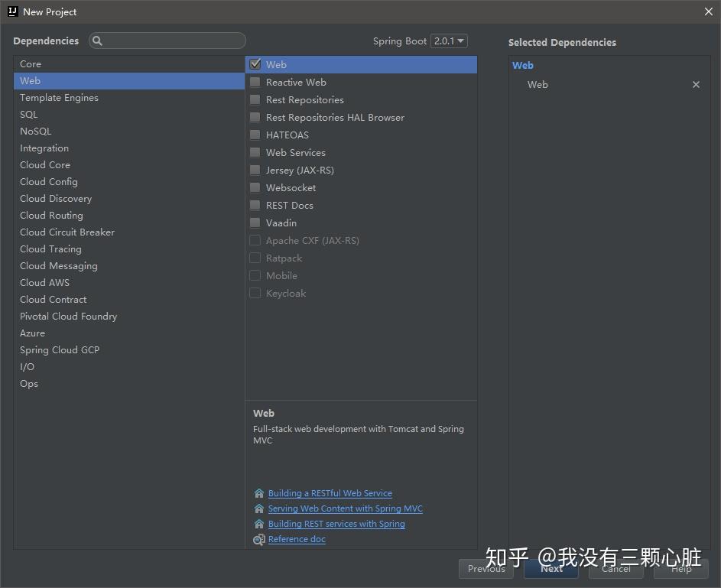
Task: Click the Cancel button
Action: 616,569
